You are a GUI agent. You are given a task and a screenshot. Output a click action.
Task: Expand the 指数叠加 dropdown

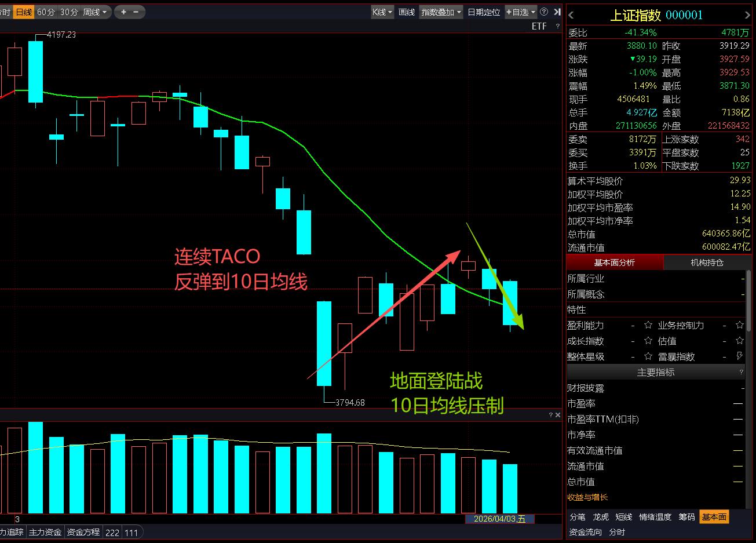click(441, 12)
